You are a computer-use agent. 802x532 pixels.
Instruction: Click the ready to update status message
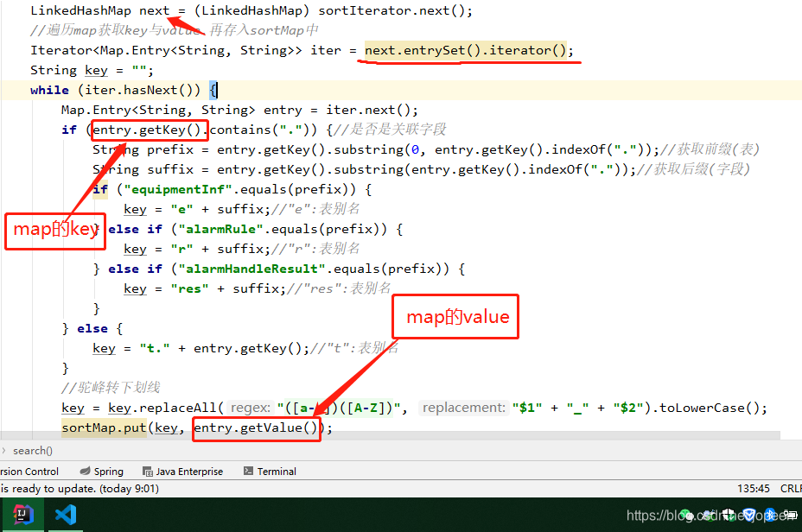click(x=80, y=489)
